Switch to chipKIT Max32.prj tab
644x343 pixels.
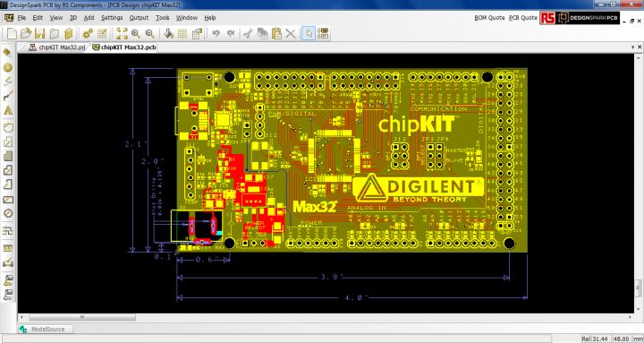tap(56, 47)
